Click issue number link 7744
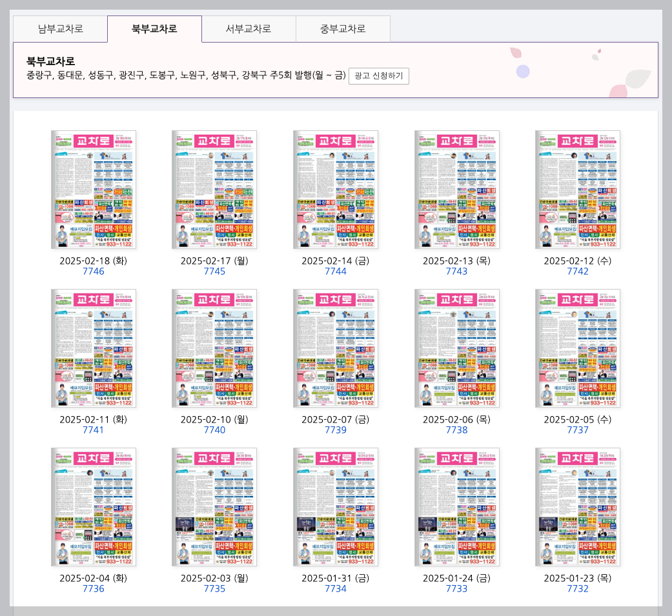The width and height of the screenshot is (672, 616). coord(336,271)
